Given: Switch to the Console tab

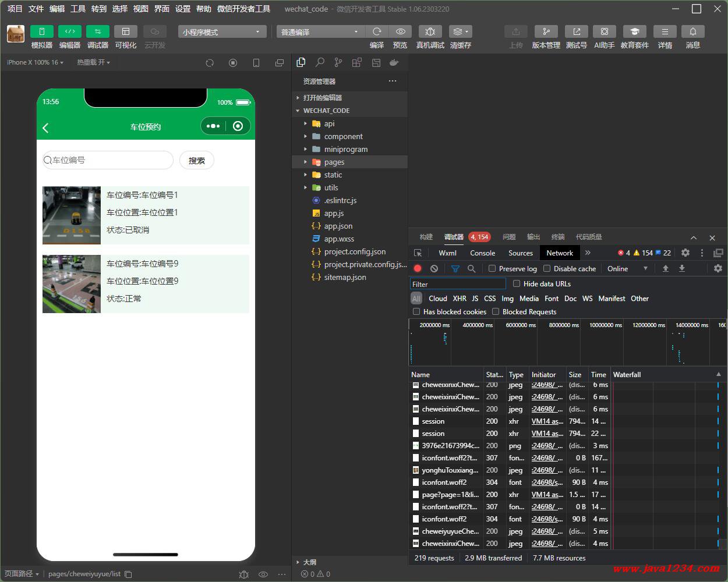Looking at the screenshot, I should pyautogui.click(x=482, y=253).
